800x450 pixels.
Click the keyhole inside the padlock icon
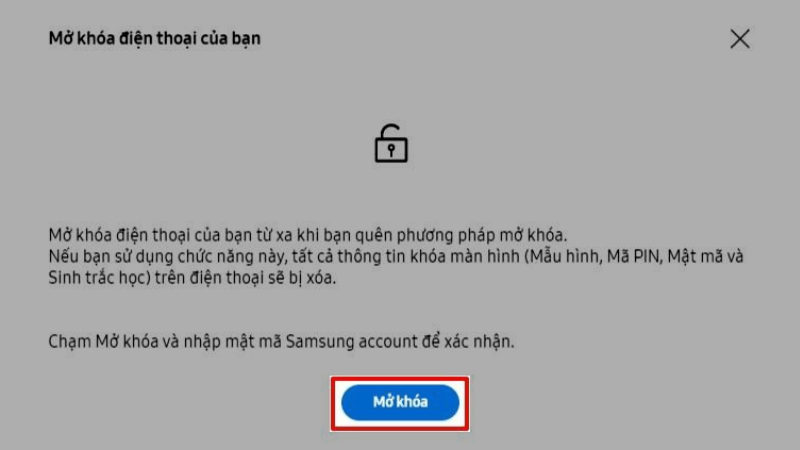(391, 151)
